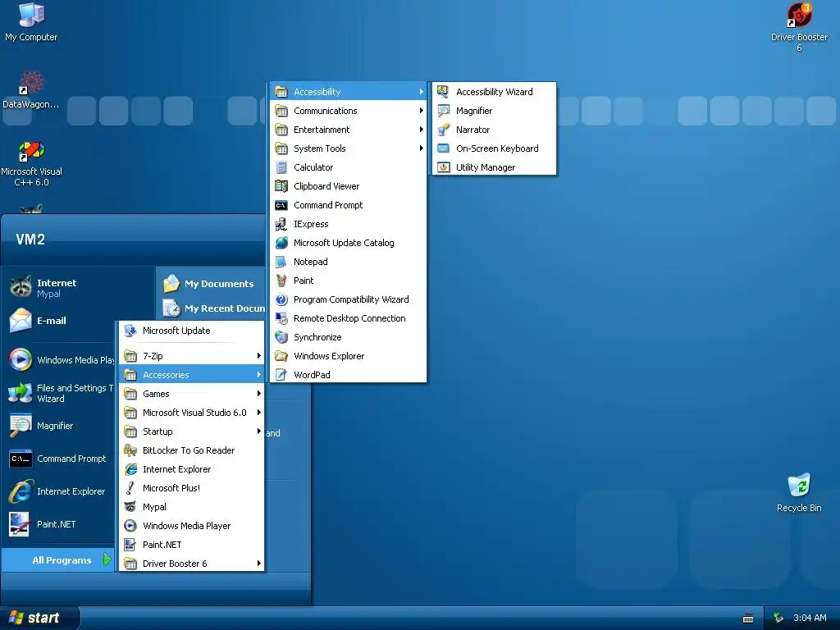Open Files and Settings Transfer Wizard
Screen dimensions: 840x630
60,393
